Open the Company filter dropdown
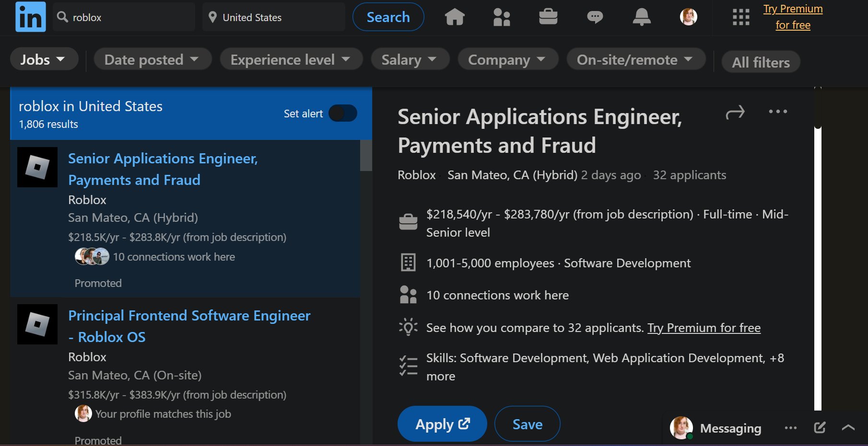868x446 pixels. click(508, 59)
